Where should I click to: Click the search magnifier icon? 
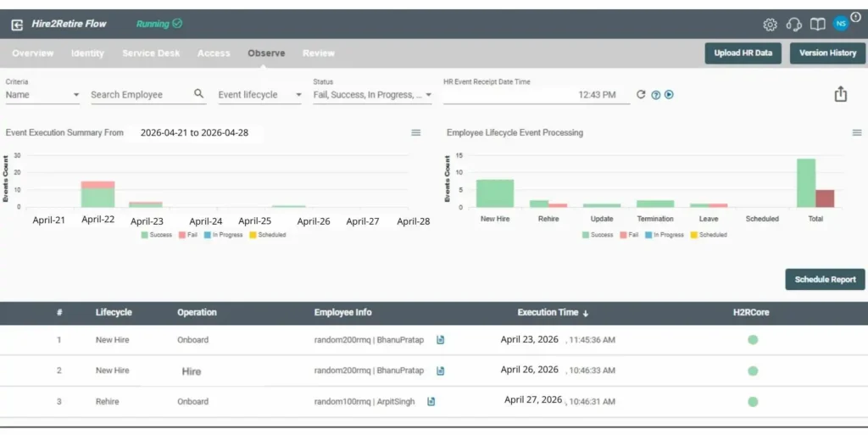pos(198,94)
